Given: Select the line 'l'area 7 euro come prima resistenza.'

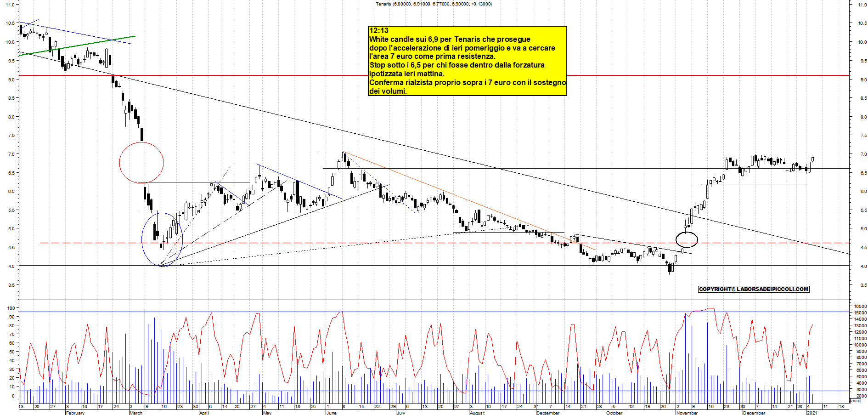Looking at the screenshot, I should click(432, 57).
